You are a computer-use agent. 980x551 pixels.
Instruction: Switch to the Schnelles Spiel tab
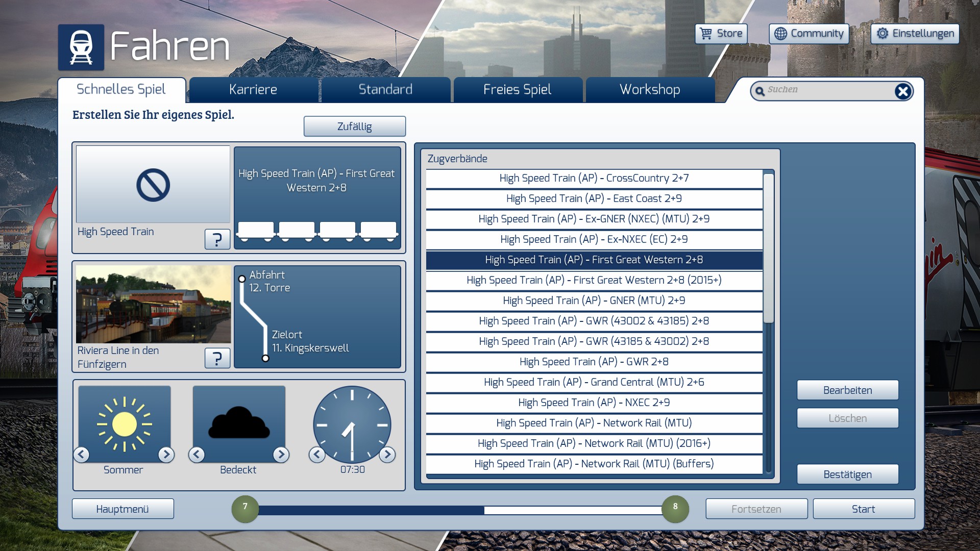point(121,90)
